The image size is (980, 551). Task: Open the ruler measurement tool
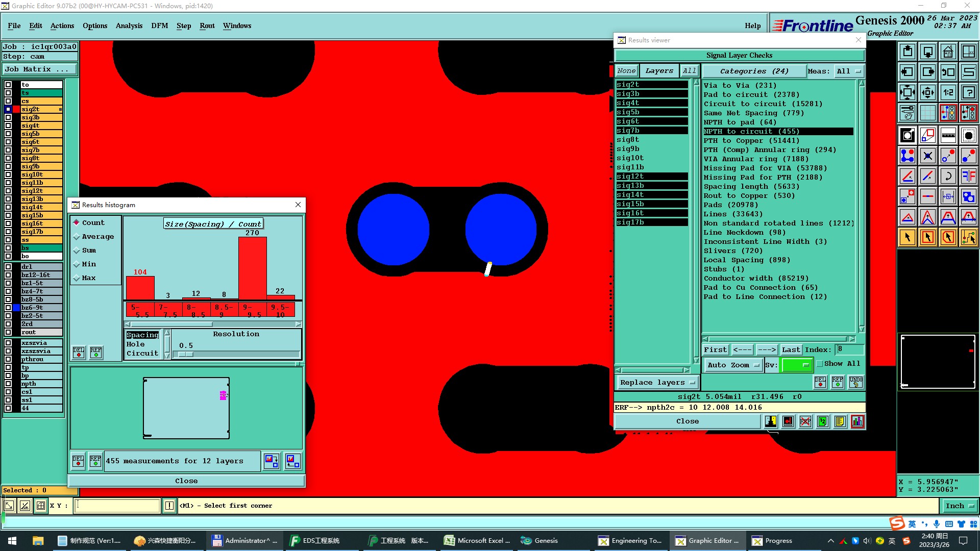tap(948, 135)
